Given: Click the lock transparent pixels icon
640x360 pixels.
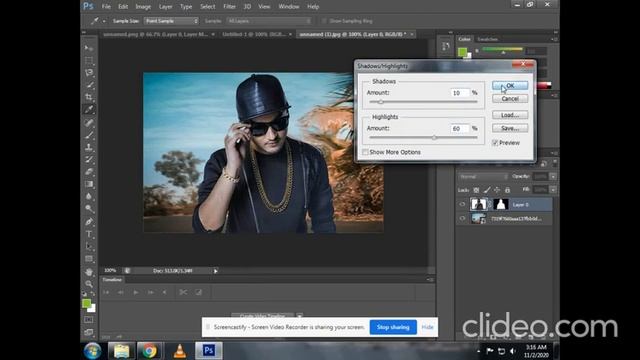Looking at the screenshot, I should [476, 190].
